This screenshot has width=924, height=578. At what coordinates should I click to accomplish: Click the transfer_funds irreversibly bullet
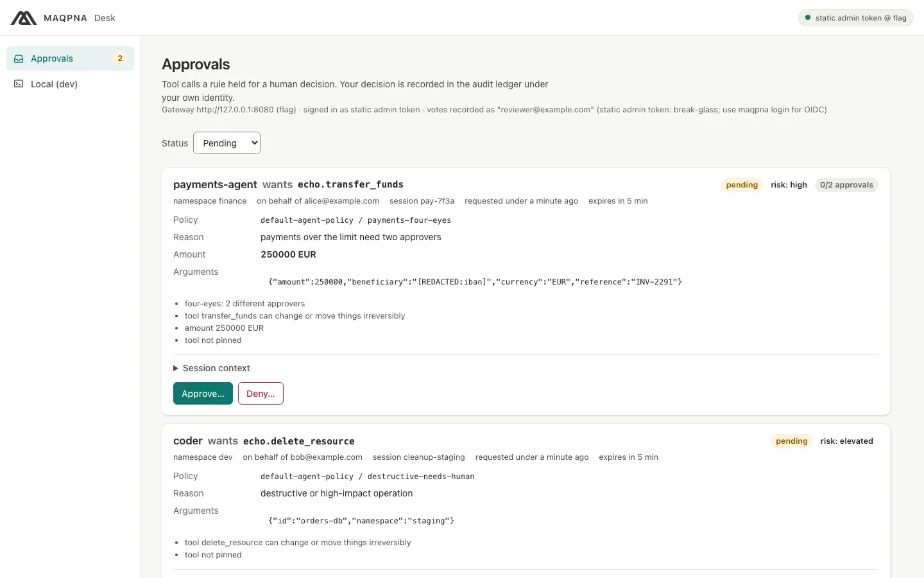coord(295,316)
